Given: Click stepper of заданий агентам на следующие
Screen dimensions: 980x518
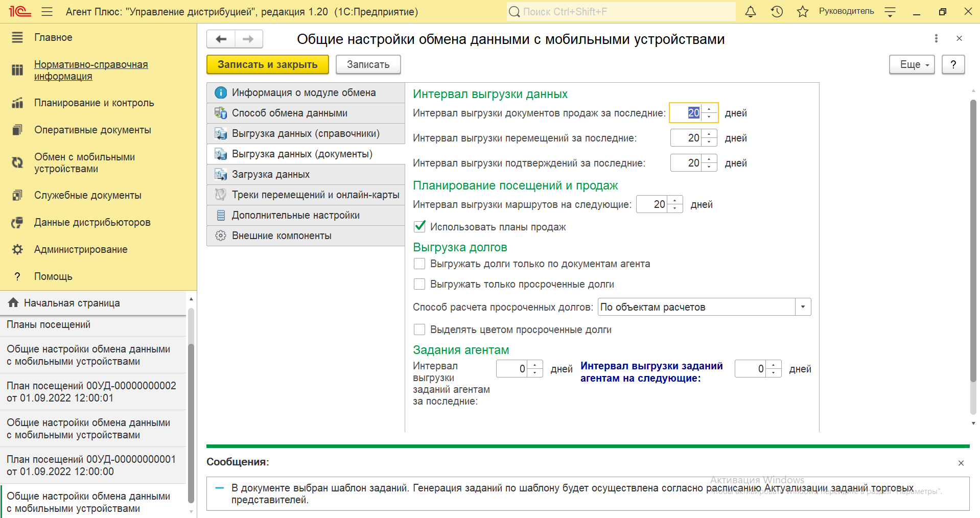Looking at the screenshot, I should (x=774, y=369).
